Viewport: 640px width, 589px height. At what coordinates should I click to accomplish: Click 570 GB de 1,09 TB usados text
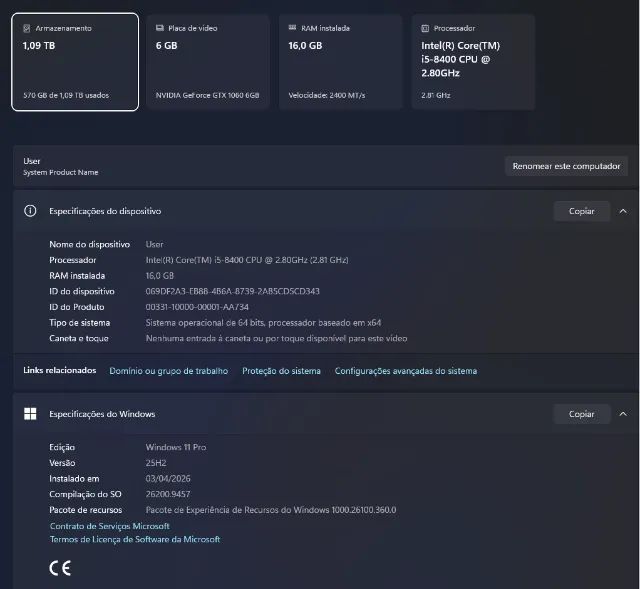[66, 95]
